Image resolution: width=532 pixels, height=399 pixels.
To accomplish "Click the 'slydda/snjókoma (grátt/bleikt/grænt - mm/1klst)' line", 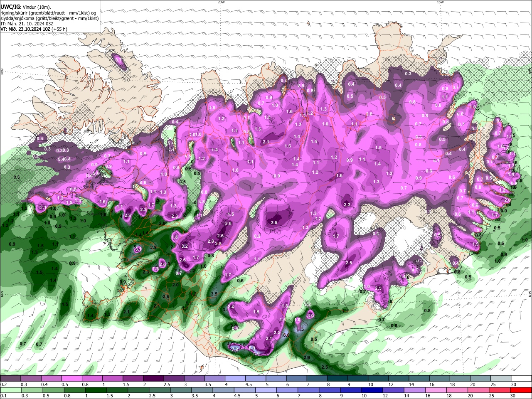I will 49,18.
